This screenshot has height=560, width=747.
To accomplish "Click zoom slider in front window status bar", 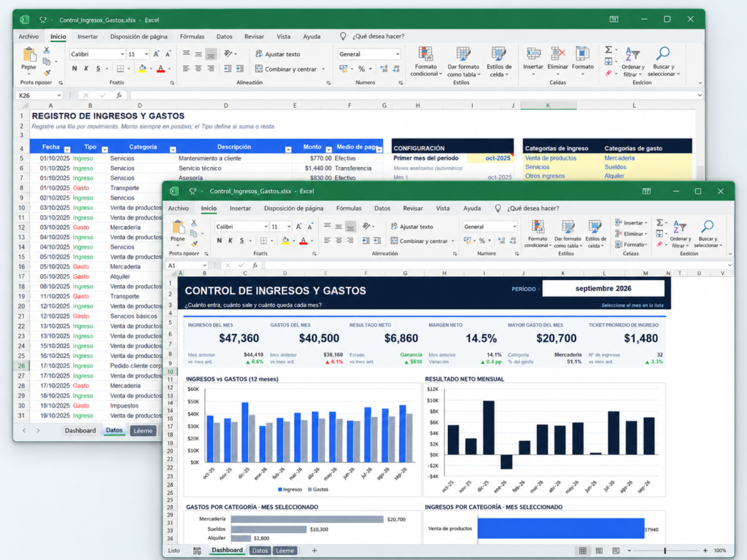I will pyautogui.click(x=665, y=551).
